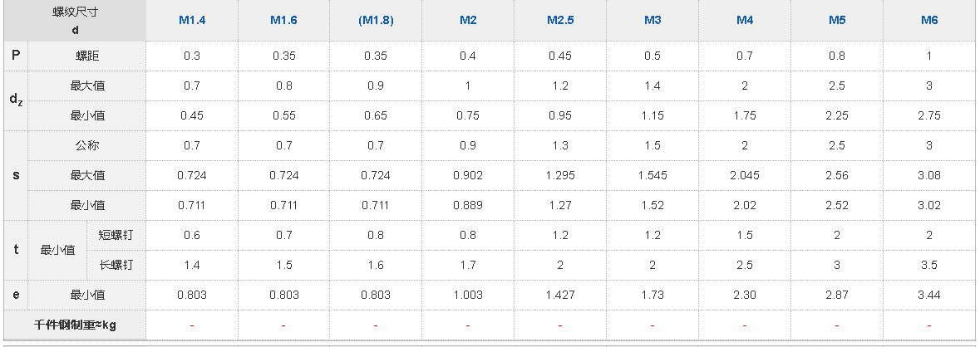Viewport: 980px width, 347px height.
Task: Open the M5 thread size link
Action: point(837,20)
